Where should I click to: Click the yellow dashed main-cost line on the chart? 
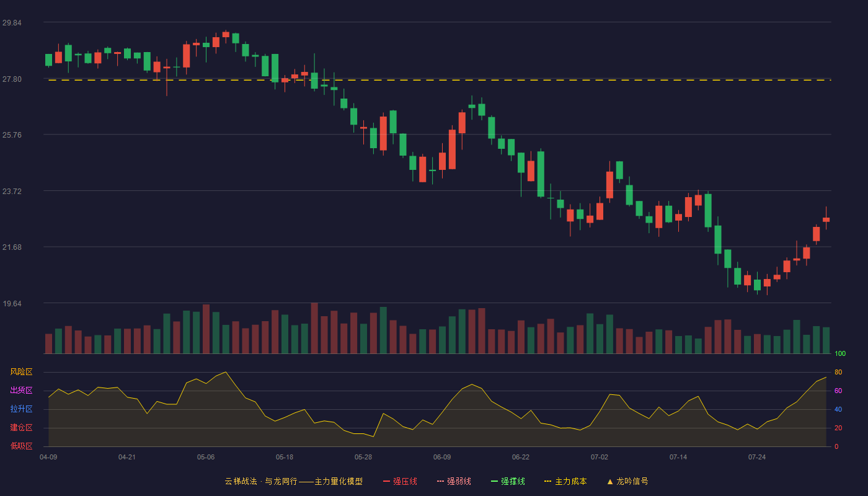[x=440, y=80]
